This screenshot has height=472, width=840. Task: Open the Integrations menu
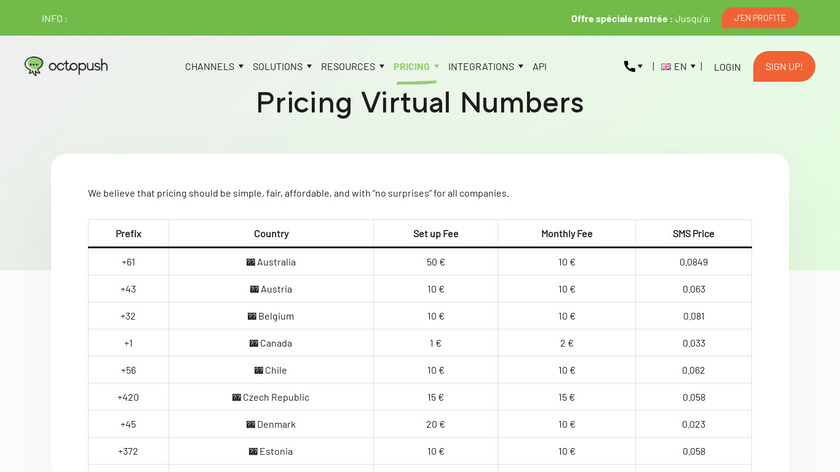tap(485, 67)
